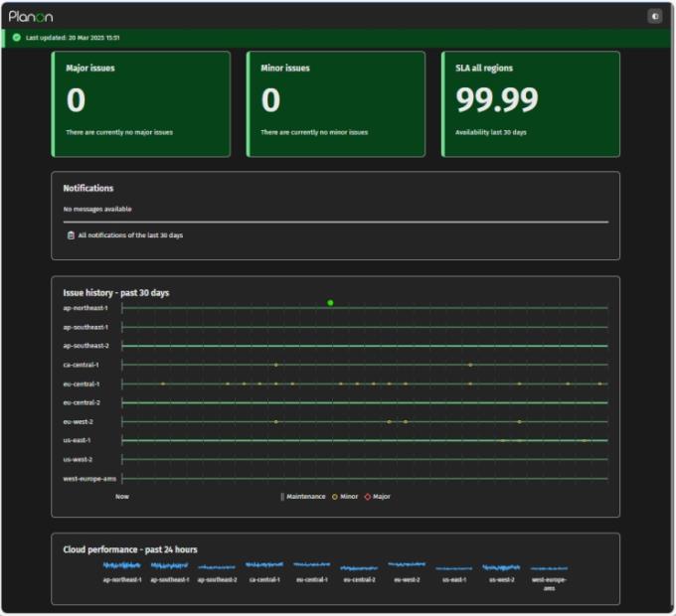Click eu-central-1 label in Issue history
The image size is (676, 616).
[82, 384]
